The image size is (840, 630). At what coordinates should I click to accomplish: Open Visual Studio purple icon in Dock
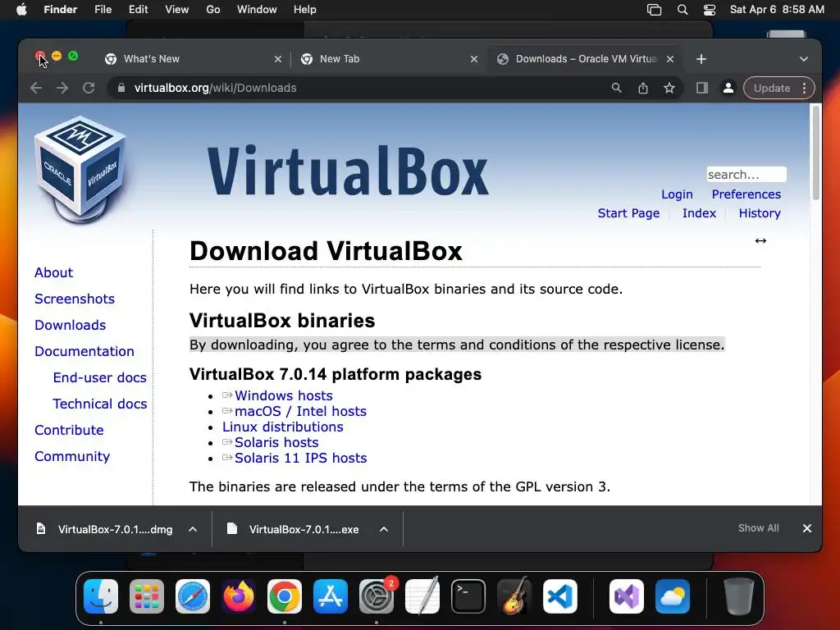tap(627, 596)
